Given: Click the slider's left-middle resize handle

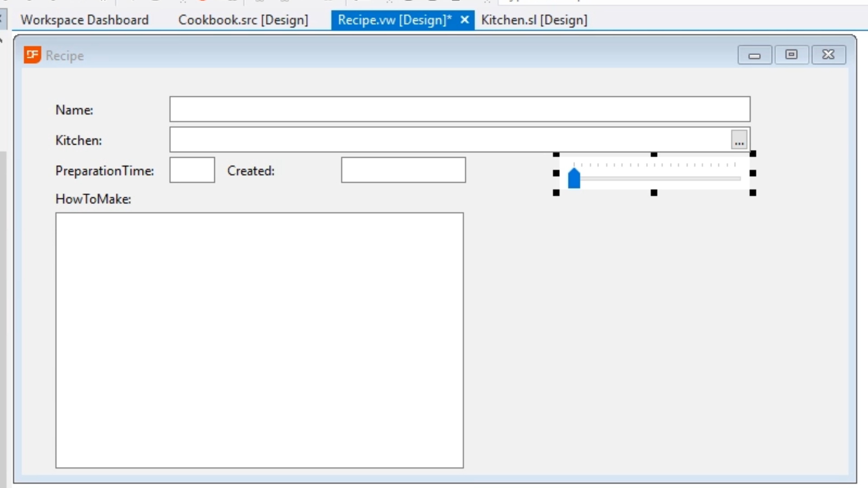Looking at the screenshot, I should click(556, 173).
